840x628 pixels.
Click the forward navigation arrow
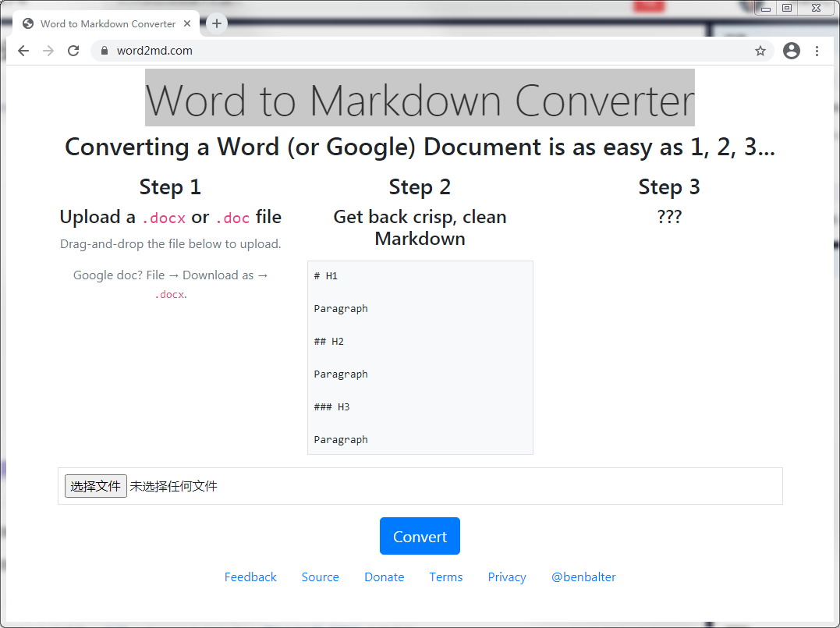(x=48, y=50)
